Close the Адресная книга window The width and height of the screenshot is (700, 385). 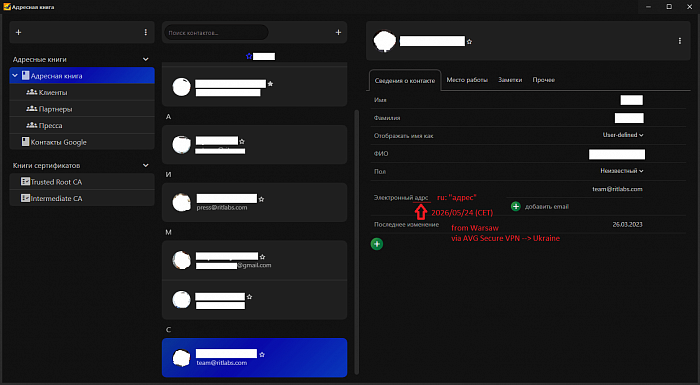click(689, 7)
